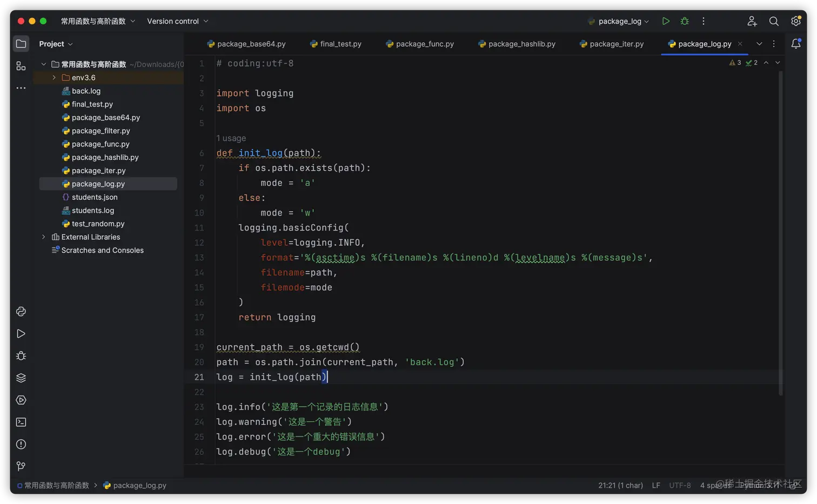Open the Python Packages layers icon

click(x=21, y=378)
